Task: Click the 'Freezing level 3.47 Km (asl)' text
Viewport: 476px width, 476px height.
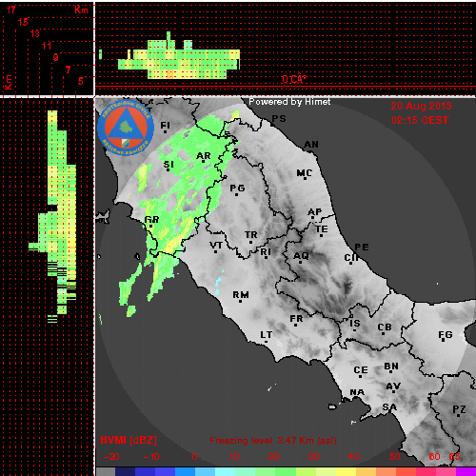Action: pyautogui.click(x=273, y=441)
